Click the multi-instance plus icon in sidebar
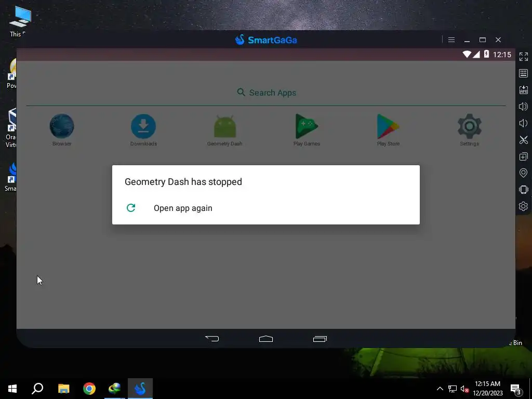Viewport: 532px width, 399px height. [x=524, y=156]
